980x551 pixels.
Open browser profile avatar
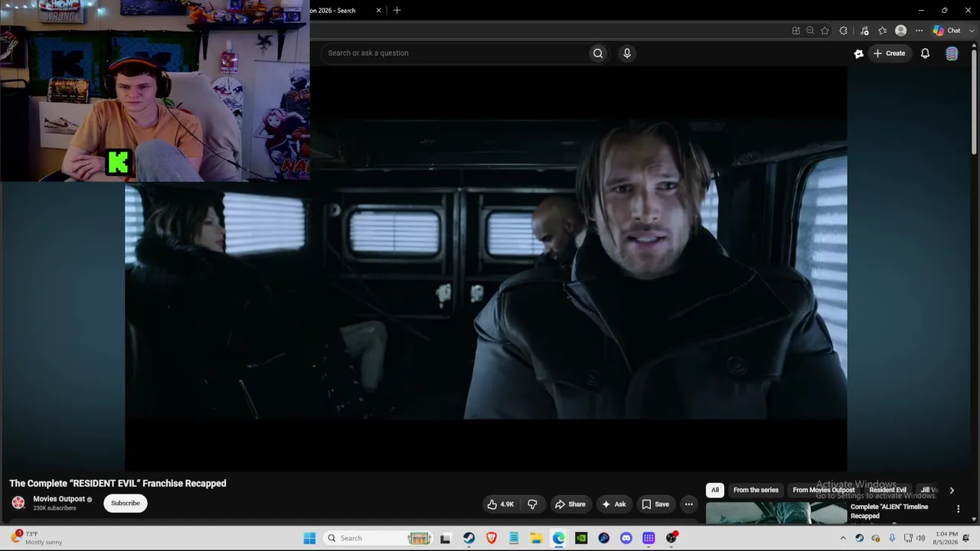click(900, 31)
